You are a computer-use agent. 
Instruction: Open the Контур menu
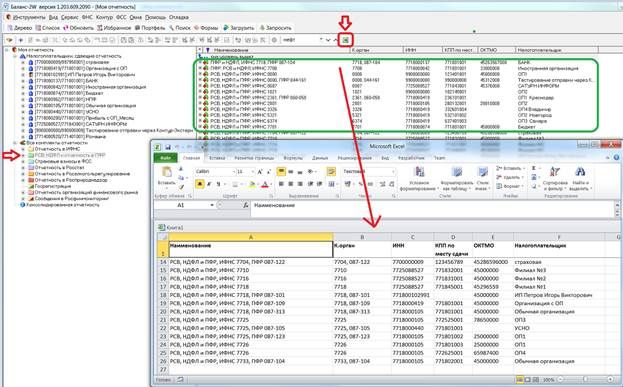click(x=104, y=17)
